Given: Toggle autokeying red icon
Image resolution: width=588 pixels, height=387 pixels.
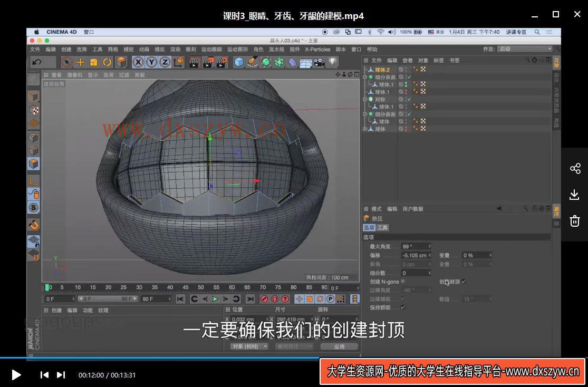Looking at the screenshot, I should (x=275, y=299).
